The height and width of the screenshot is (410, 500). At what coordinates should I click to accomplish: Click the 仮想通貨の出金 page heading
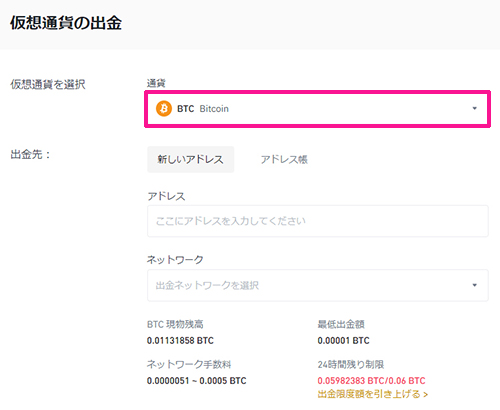pos(66,23)
